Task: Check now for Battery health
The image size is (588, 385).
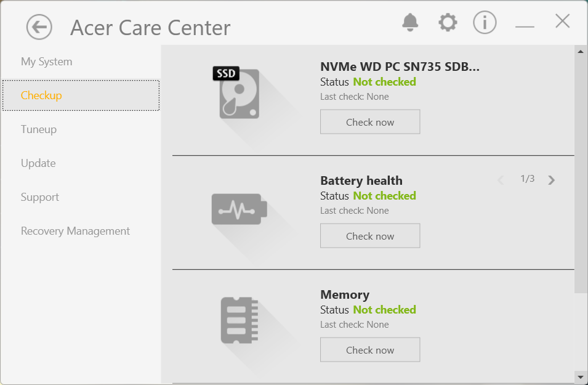Action: 370,236
